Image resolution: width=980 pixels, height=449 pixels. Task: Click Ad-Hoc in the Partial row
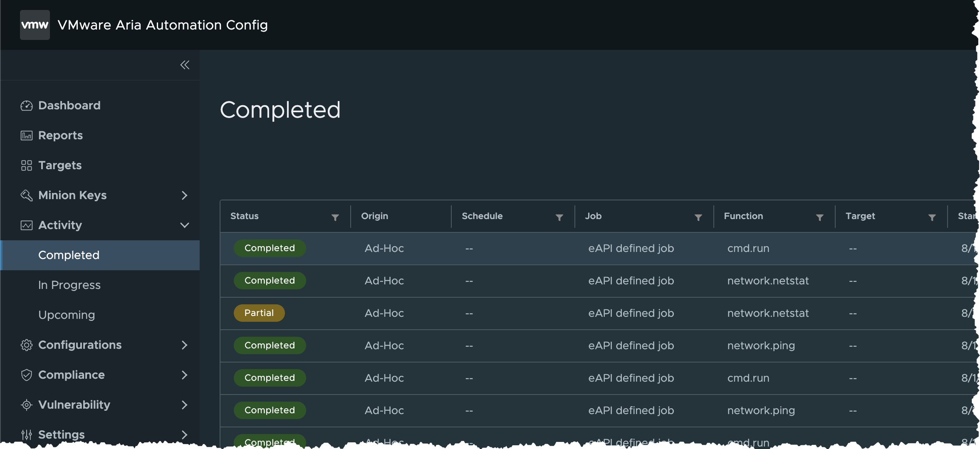pyautogui.click(x=384, y=313)
